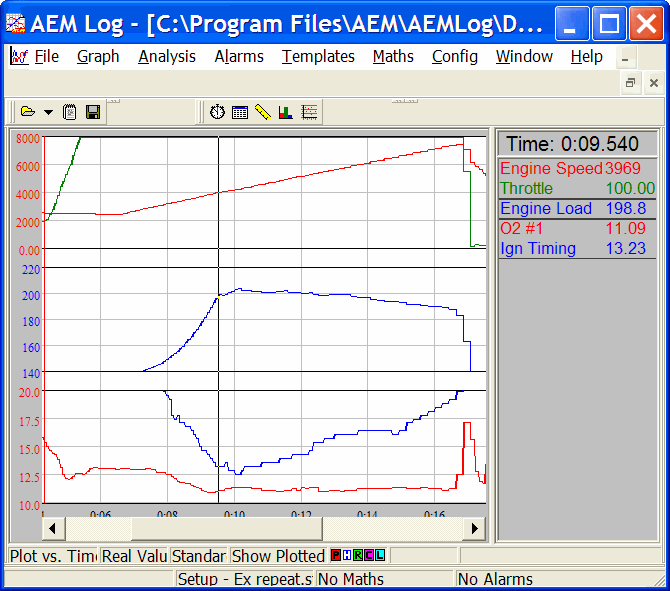Viewport: 670px width, 591px height.
Task: Select the stopwatch time tool icon
Action: click(x=217, y=112)
